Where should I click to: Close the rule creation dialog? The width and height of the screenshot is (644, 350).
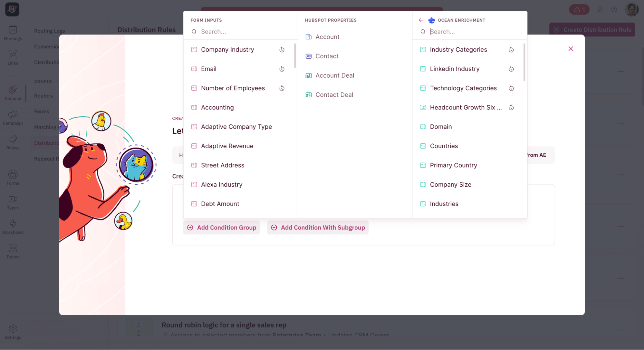571,49
